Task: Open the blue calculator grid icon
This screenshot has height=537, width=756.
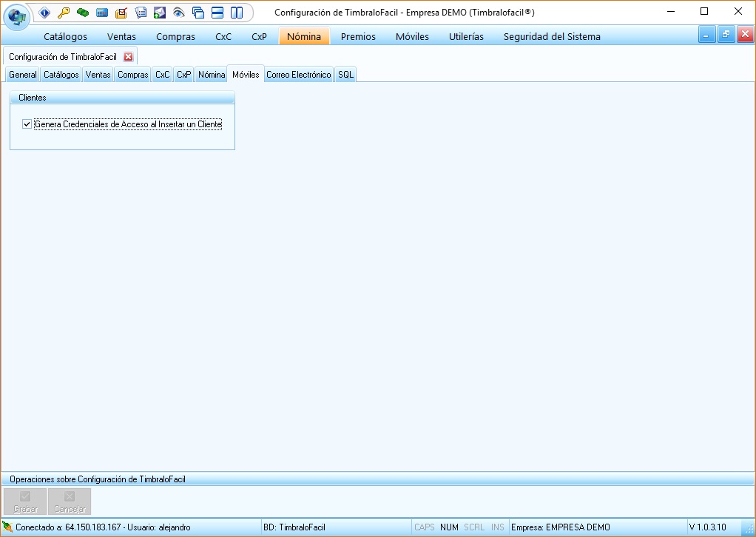Action: click(x=102, y=13)
